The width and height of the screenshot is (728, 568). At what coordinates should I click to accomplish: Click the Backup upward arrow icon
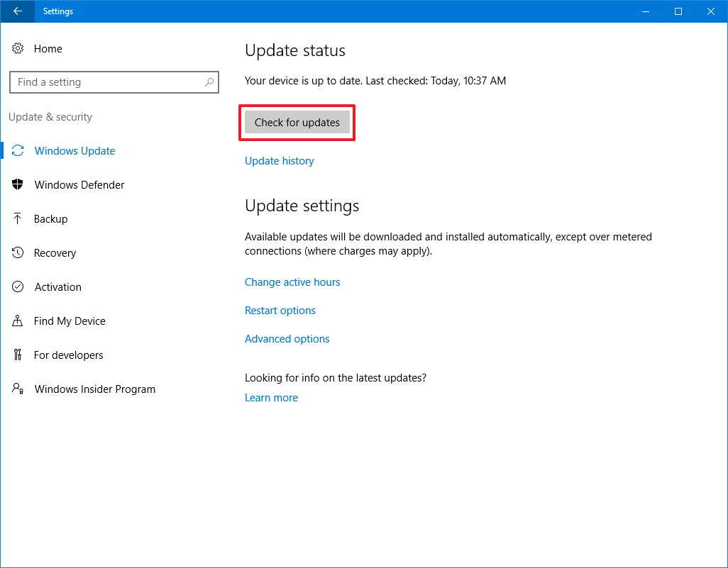[18, 218]
